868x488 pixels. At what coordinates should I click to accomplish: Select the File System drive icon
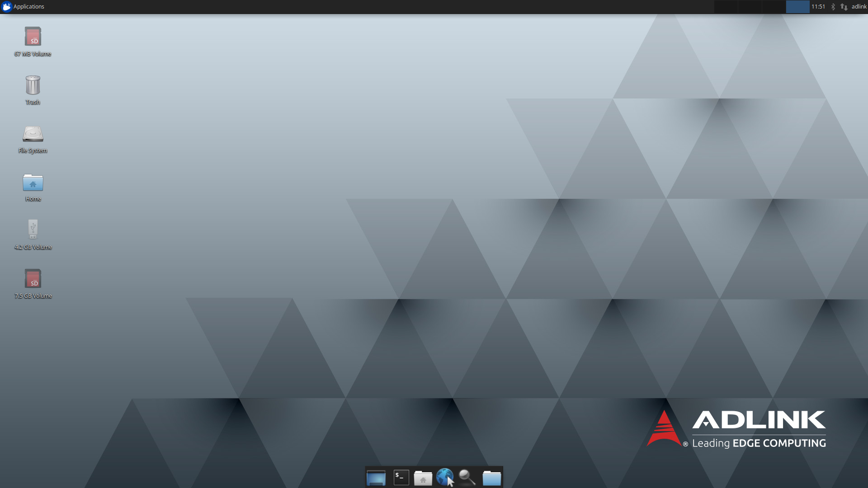coord(33,134)
